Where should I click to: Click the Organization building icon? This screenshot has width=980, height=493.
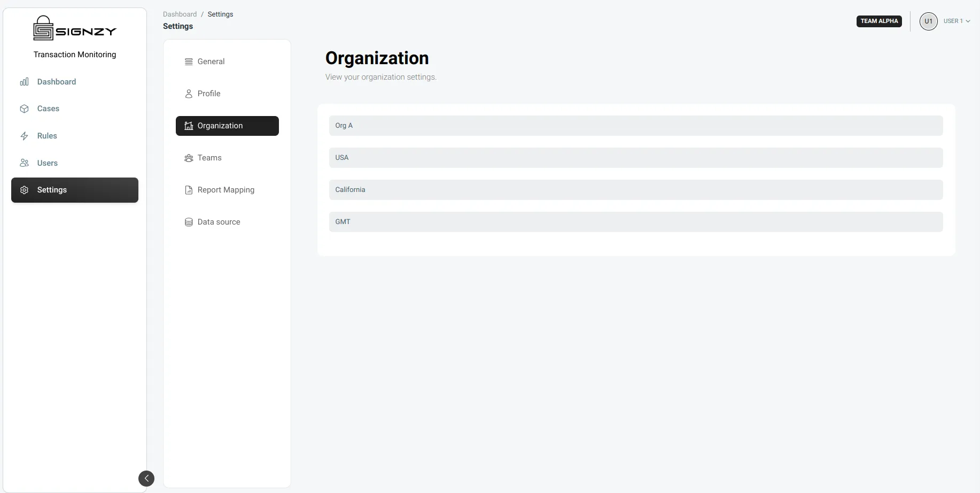click(189, 126)
